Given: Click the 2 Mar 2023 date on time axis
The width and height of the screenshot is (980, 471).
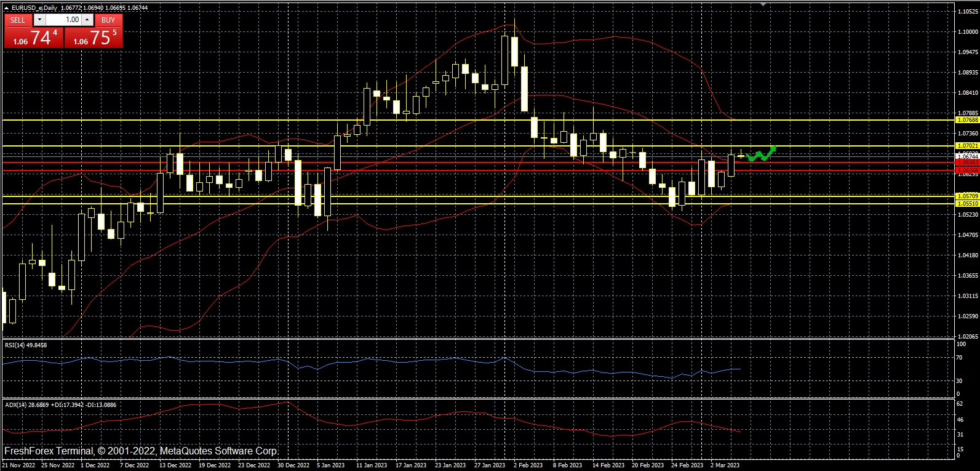Looking at the screenshot, I should [725, 465].
